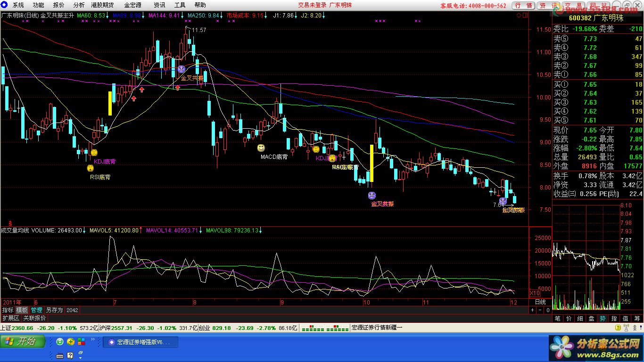Click the 上证 index value in status bar
Screen dimensions: 644x362
(23, 328)
